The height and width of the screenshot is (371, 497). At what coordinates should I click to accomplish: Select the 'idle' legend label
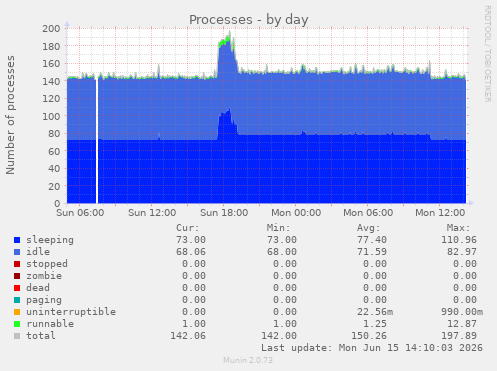point(38,252)
